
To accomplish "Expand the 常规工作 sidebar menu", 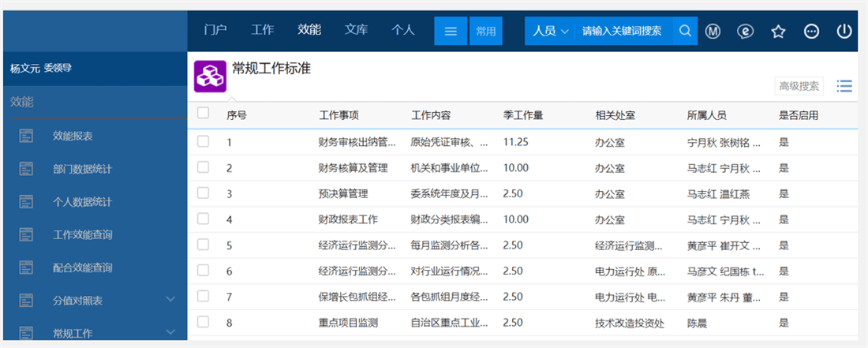I will coord(170,332).
